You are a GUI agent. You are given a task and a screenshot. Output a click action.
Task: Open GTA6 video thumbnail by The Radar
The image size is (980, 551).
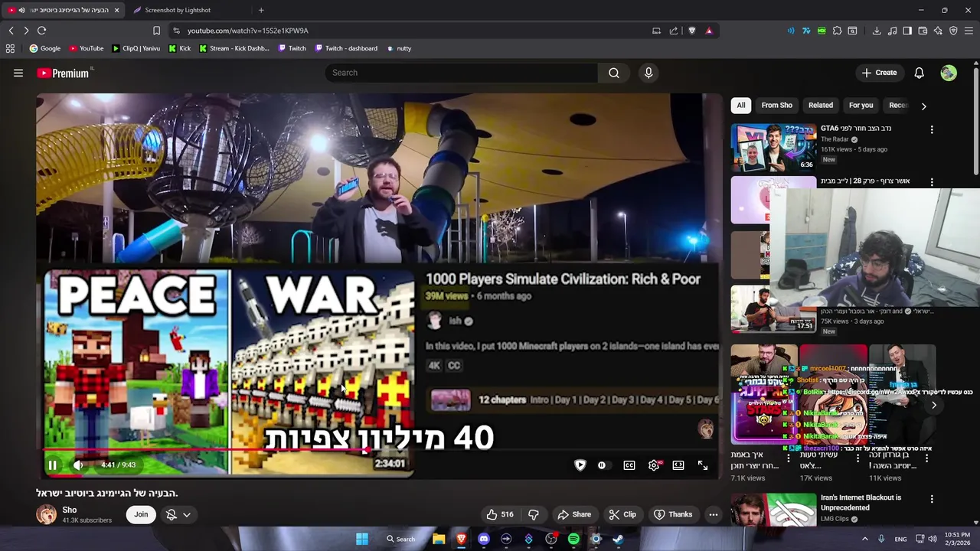(x=773, y=147)
